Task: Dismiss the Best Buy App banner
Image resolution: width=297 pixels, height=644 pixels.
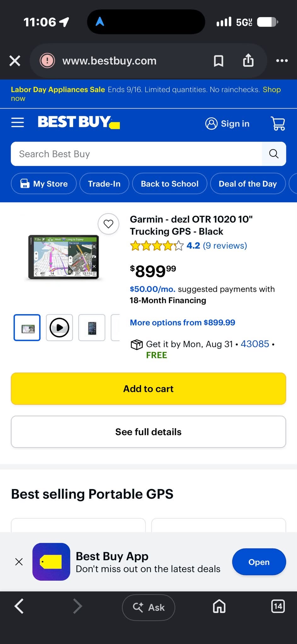Action: [19, 562]
